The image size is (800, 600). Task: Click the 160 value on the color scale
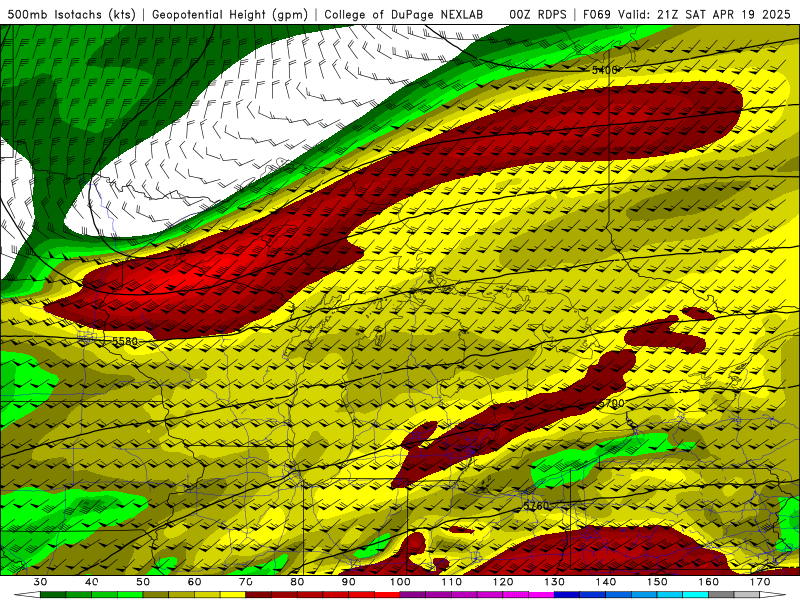(x=708, y=582)
